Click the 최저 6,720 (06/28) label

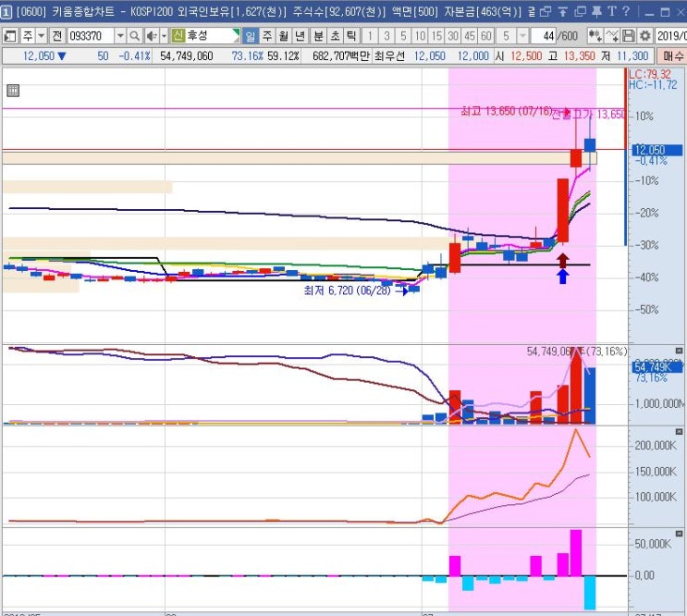click(347, 290)
